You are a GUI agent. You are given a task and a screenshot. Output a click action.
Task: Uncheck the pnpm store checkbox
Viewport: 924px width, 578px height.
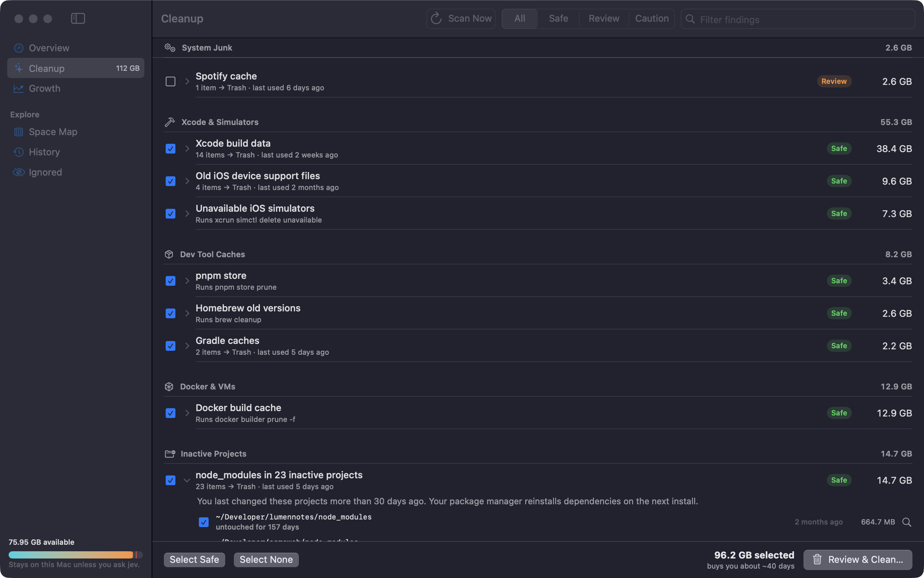[x=171, y=281]
